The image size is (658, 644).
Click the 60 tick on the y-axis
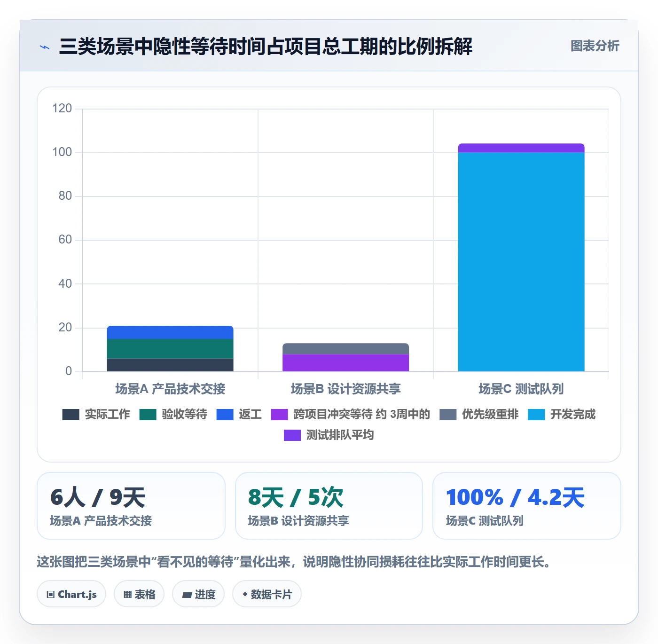coord(65,240)
